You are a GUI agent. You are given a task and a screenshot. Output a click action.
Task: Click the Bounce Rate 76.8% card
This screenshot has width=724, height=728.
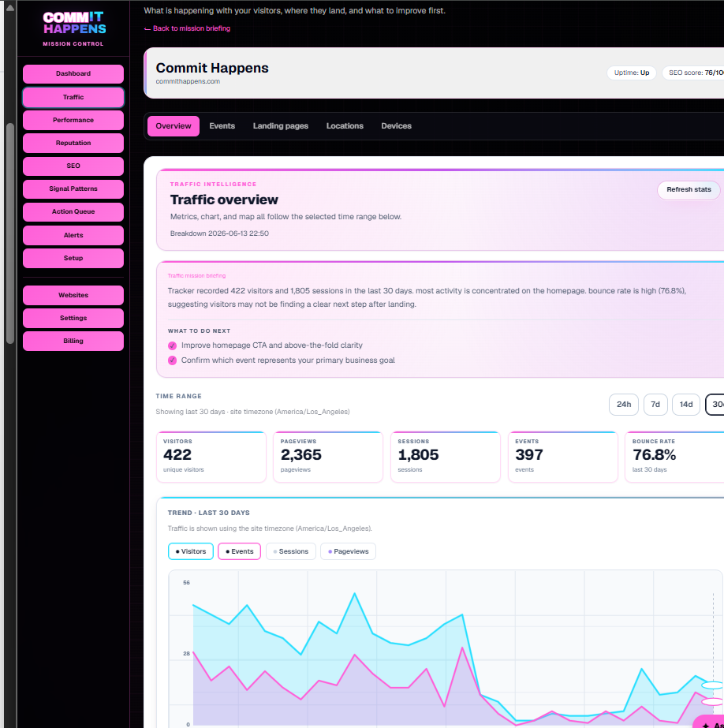[x=674, y=457]
